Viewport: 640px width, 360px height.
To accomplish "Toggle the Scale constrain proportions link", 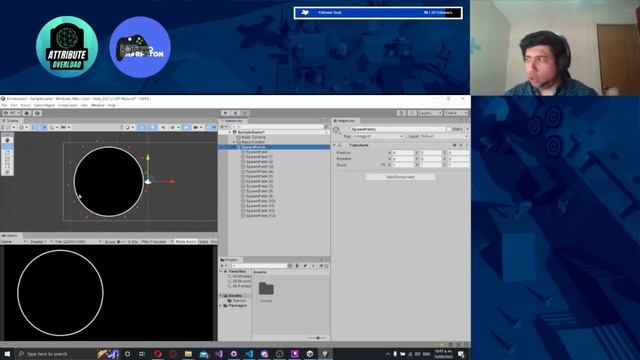I will (383, 165).
